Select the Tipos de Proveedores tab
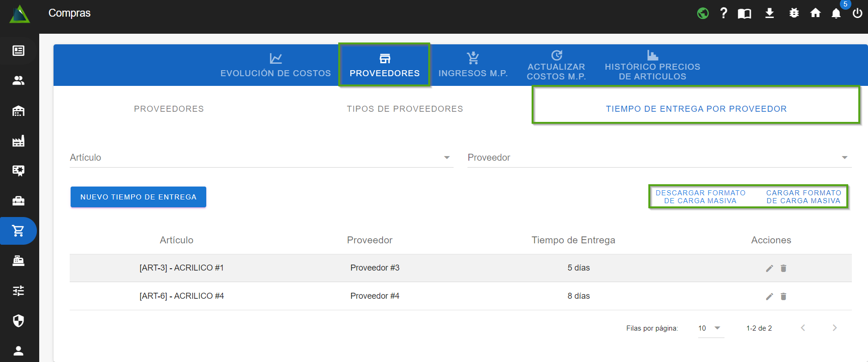Viewport: 868px width, 362px height. [405, 109]
